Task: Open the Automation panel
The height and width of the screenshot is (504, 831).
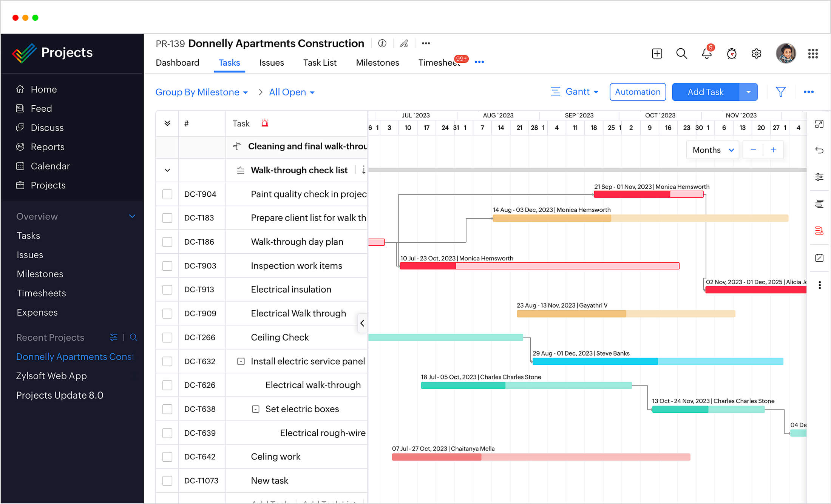Action: coord(637,91)
